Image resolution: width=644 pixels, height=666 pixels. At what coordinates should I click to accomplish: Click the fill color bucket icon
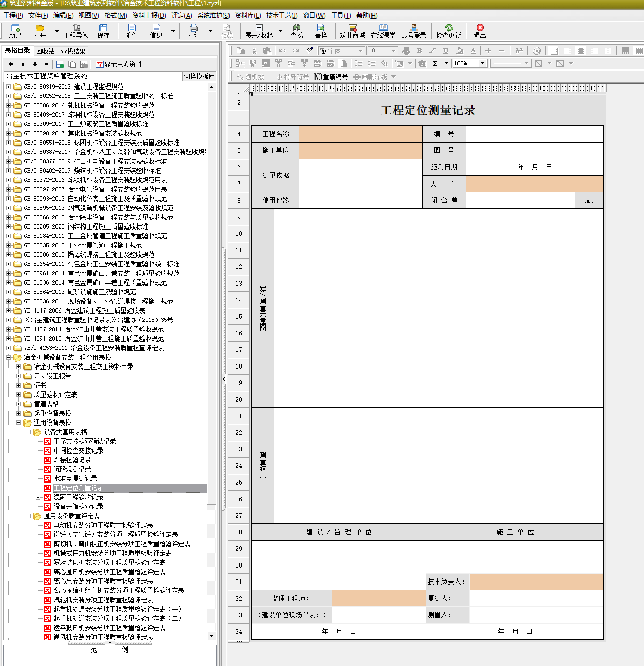(460, 50)
